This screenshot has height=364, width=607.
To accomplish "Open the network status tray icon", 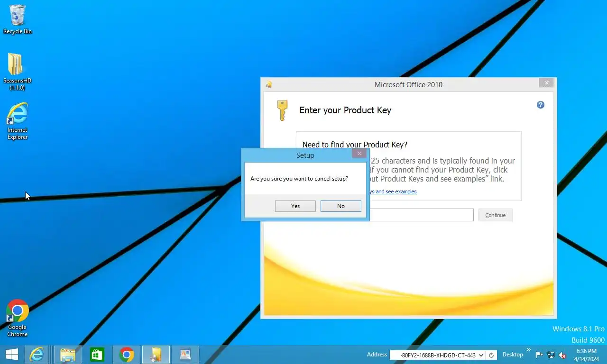I will (x=551, y=355).
